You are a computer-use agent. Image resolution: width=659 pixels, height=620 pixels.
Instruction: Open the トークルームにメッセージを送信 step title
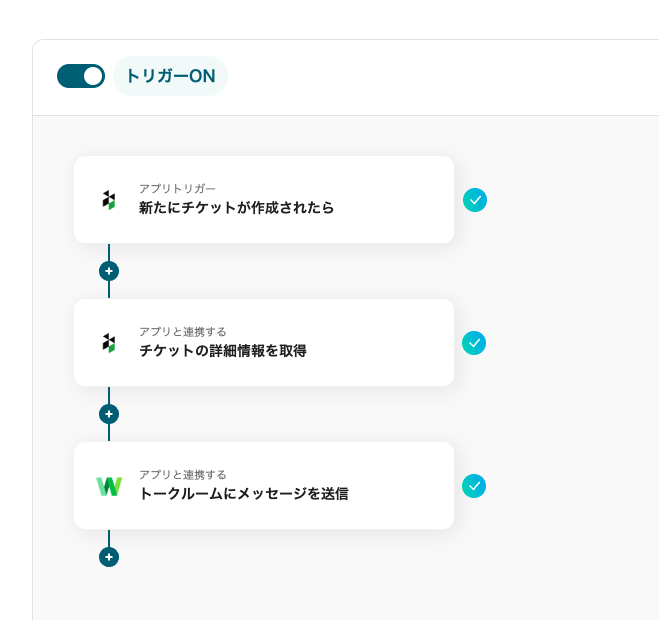[x=243, y=494]
